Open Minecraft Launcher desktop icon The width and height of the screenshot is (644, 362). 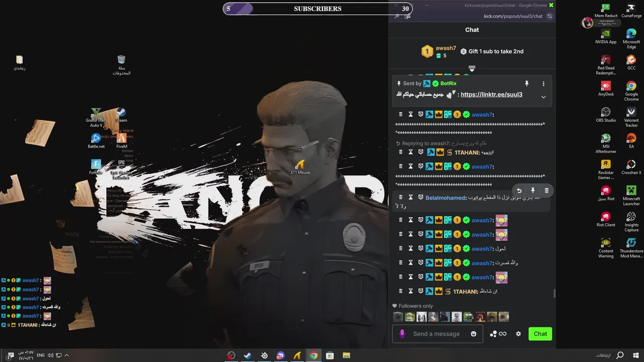(631, 195)
